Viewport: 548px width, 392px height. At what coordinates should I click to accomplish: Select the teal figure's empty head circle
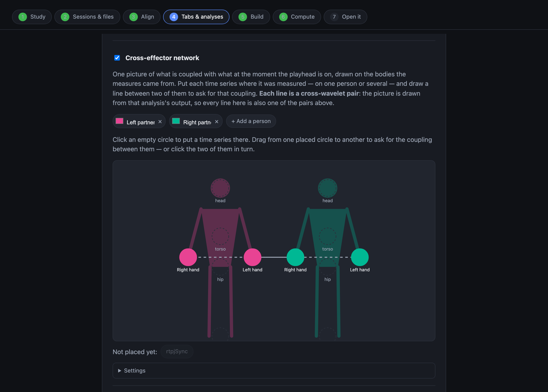click(x=328, y=188)
